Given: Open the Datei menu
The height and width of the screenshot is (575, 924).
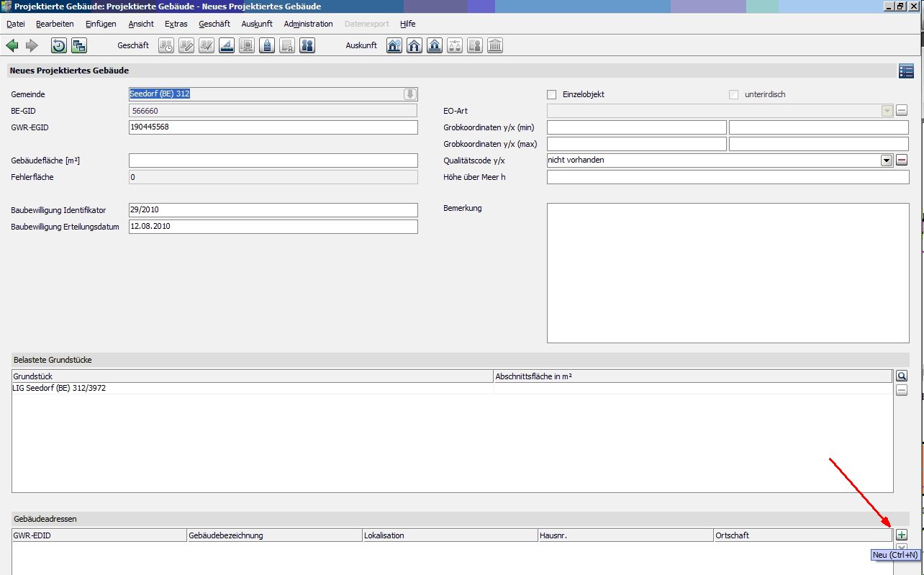Looking at the screenshot, I should coord(15,24).
